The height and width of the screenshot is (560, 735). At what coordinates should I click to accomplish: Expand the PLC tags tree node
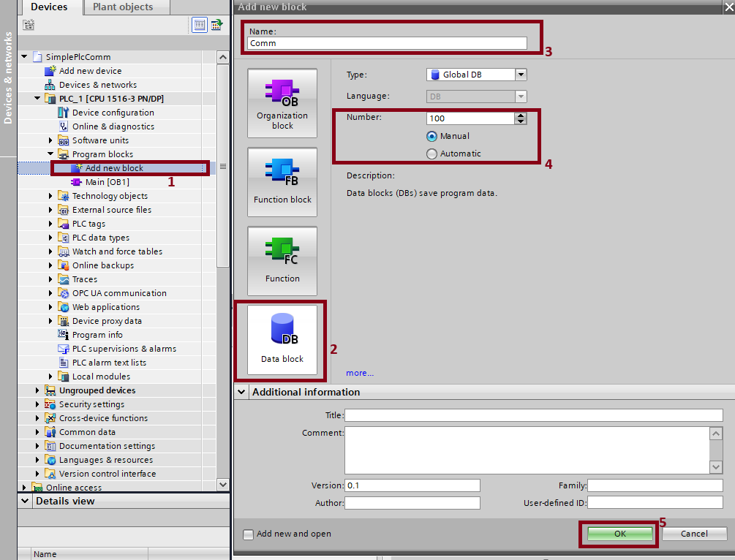tap(50, 224)
